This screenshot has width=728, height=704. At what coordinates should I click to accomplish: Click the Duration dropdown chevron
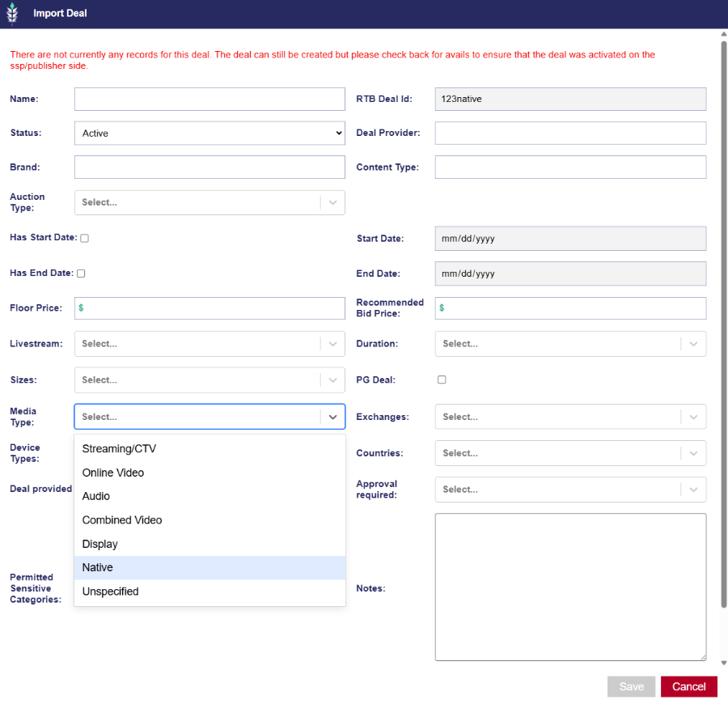click(x=693, y=344)
